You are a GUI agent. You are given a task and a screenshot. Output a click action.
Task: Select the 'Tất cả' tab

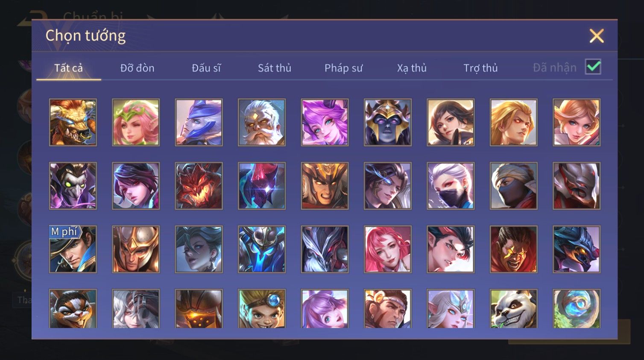tap(68, 68)
